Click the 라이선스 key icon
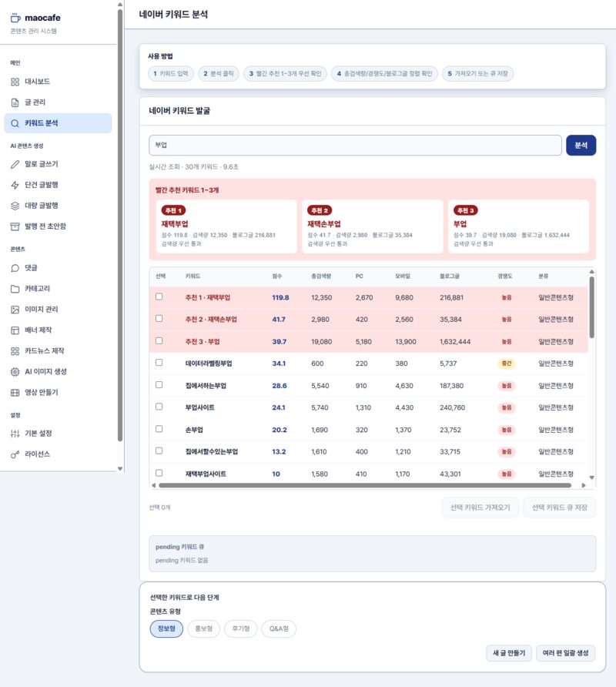Screen dimensions: 616x687 pos(15,454)
